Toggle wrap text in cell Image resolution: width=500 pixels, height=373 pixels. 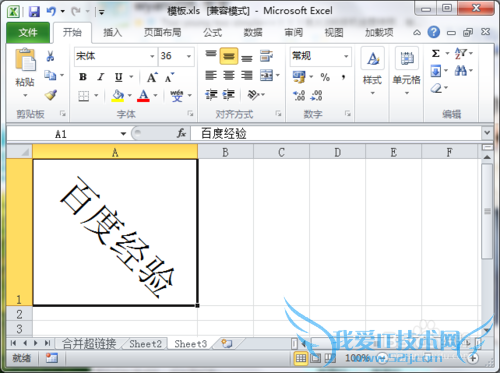pos(266,56)
